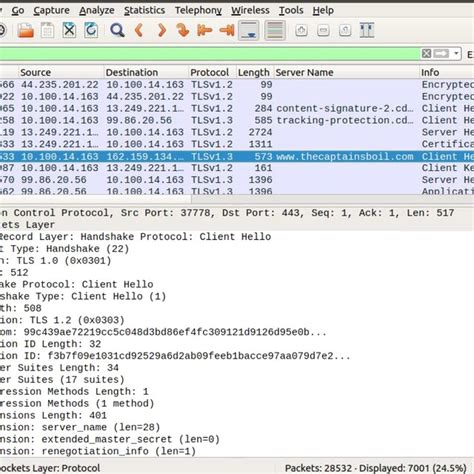Open the display filter history dropdown
474x474 pixels.
pos(456,53)
